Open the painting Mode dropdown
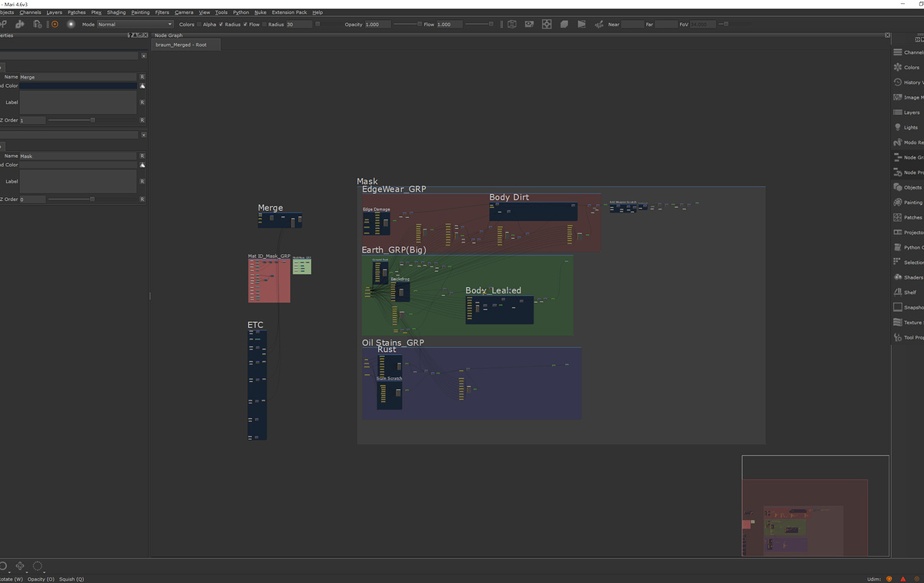This screenshot has height=583, width=924. click(135, 25)
